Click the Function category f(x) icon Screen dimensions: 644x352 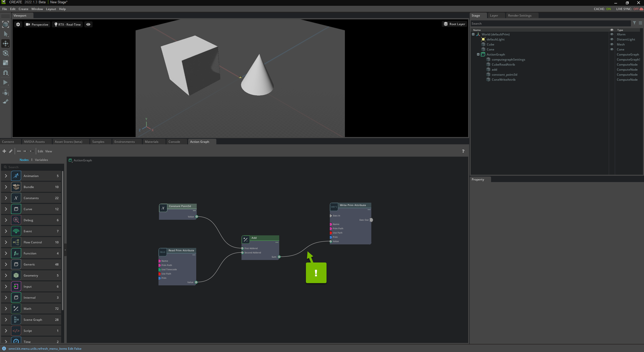coord(16,253)
